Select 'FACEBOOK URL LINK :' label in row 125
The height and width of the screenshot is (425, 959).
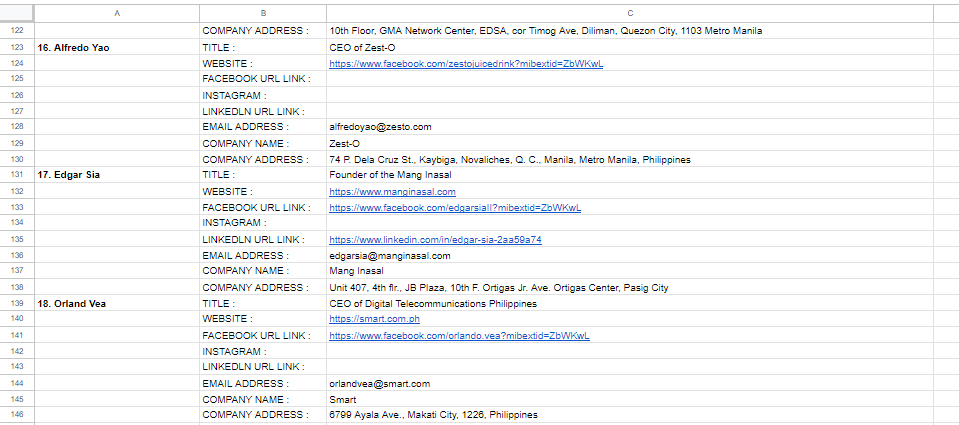(x=263, y=79)
